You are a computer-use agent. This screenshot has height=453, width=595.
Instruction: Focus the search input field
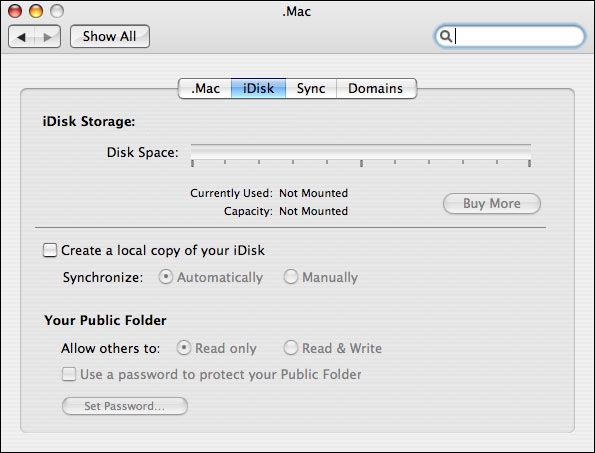[x=510, y=36]
